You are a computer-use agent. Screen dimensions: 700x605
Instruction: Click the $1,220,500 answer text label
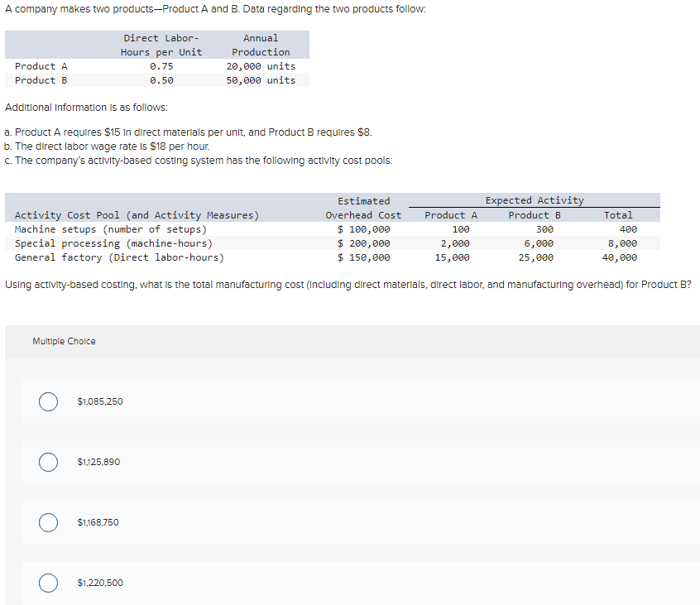(x=100, y=583)
